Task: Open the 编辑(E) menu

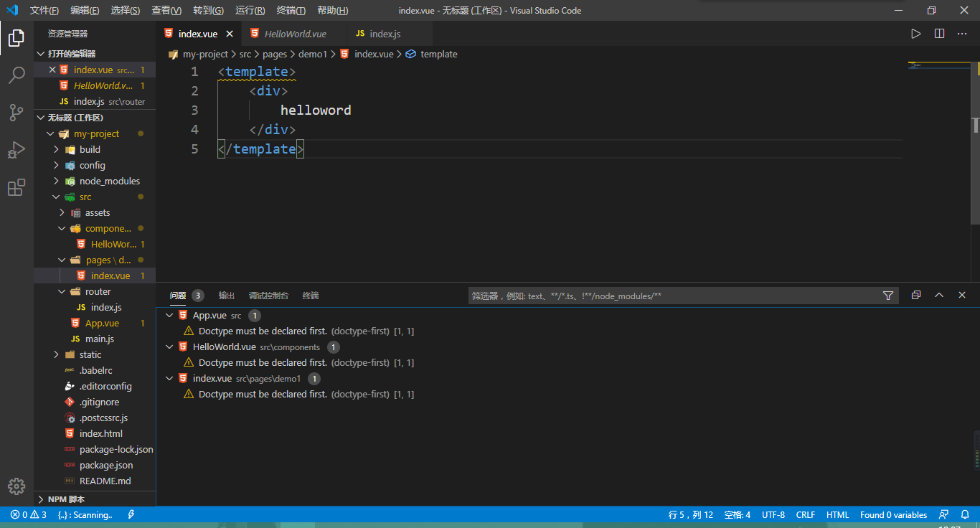Action: click(85, 10)
